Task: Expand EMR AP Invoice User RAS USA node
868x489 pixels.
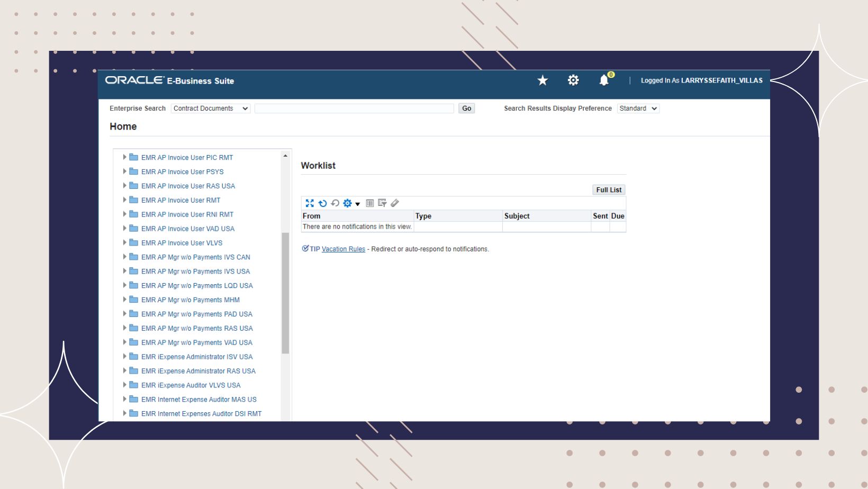Action: pyautogui.click(x=125, y=186)
